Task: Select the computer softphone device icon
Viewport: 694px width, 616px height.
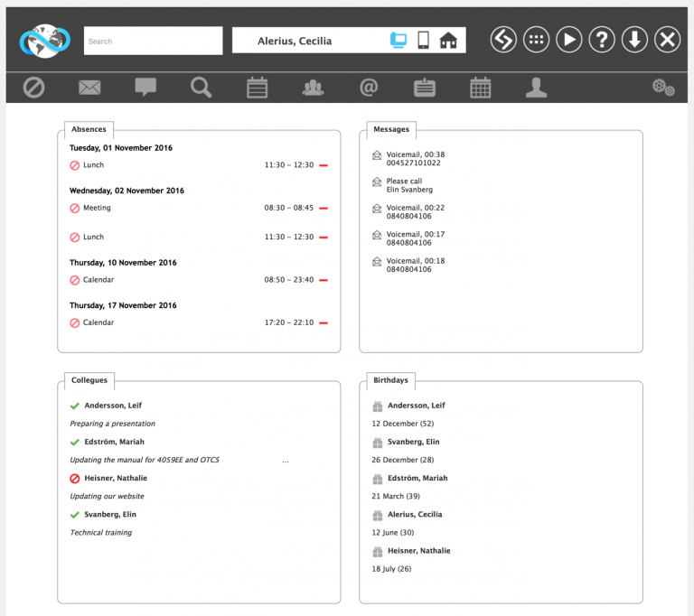Action: tap(399, 41)
